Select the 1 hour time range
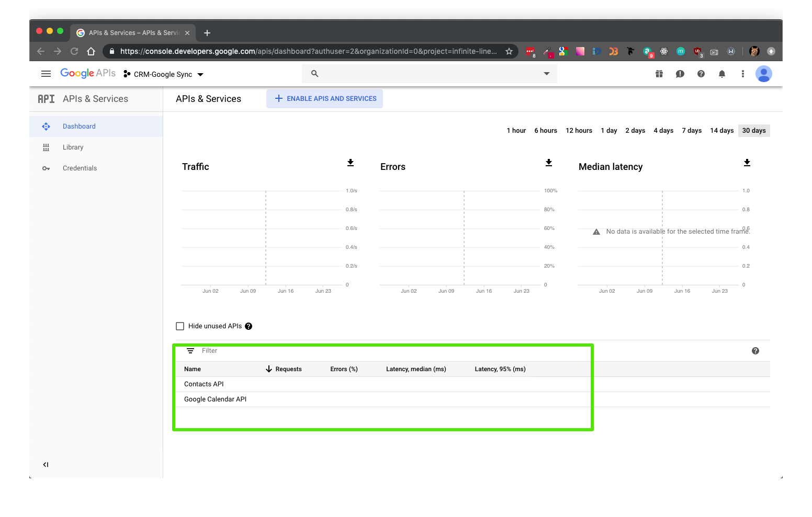 [516, 131]
